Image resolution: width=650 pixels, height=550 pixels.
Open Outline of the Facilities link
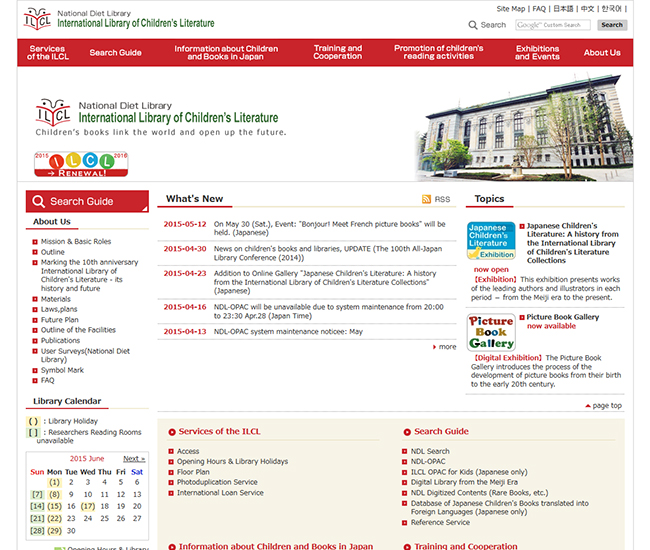coord(78,330)
